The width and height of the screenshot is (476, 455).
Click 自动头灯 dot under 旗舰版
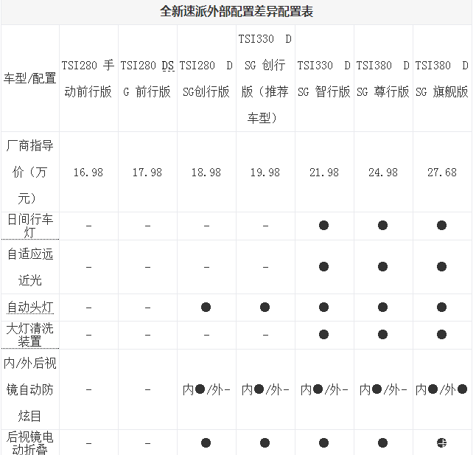441,307
